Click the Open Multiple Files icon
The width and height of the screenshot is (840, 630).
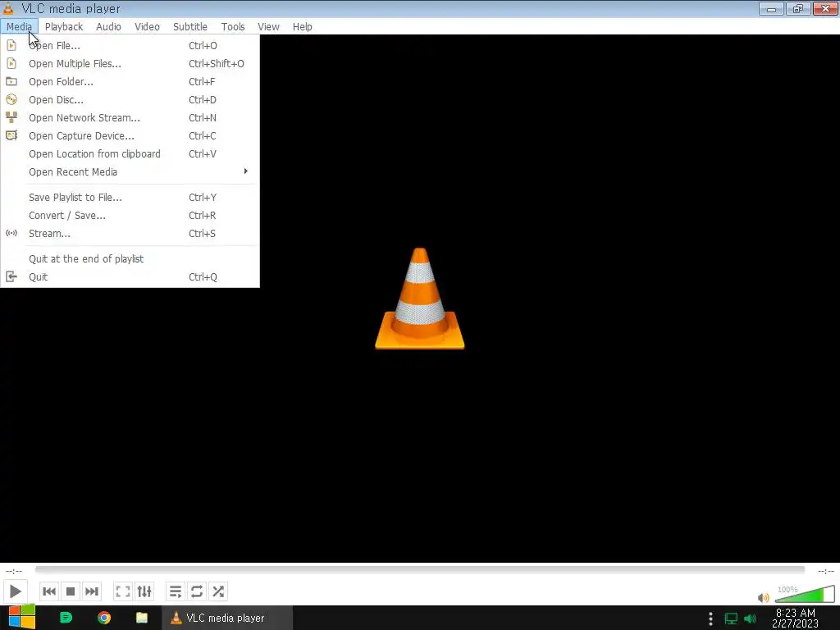click(x=11, y=64)
